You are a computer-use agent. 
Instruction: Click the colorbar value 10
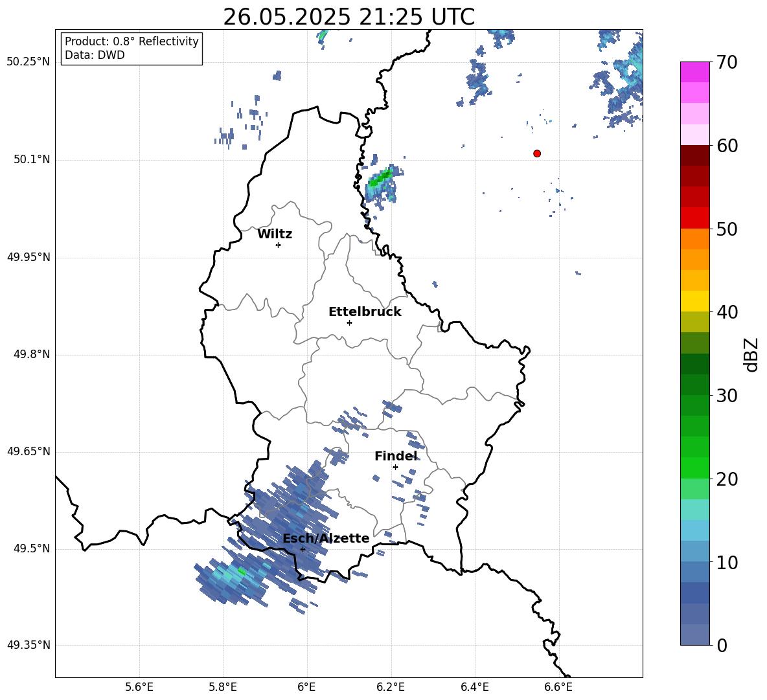point(727,562)
